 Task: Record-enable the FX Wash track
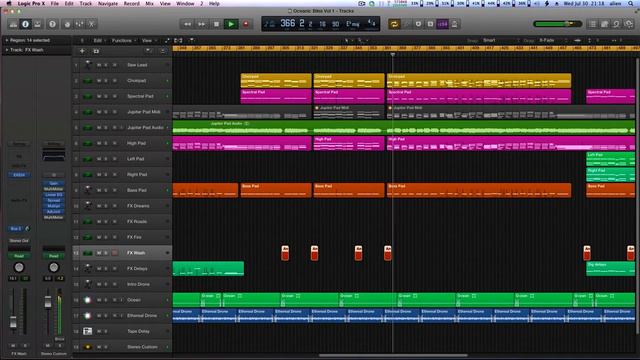click(115, 253)
